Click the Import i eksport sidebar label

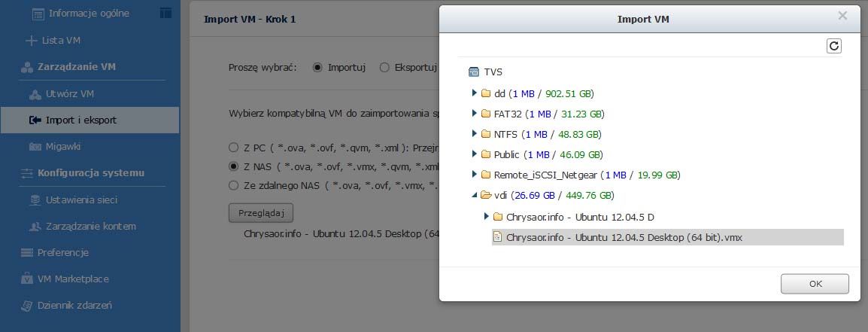81,120
